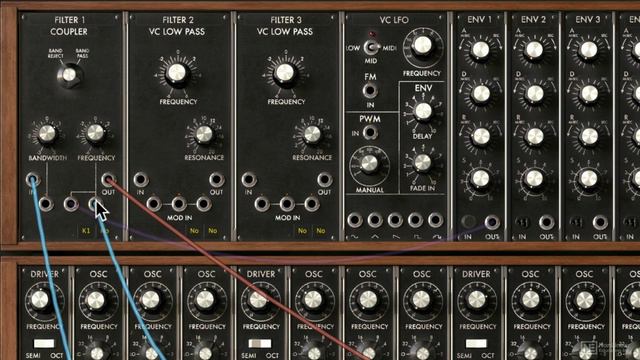The height and width of the screenshot is (360, 640).
Task: Click the ENV 3 decay (D) knob
Action: pyautogui.click(x=589, y=93)
